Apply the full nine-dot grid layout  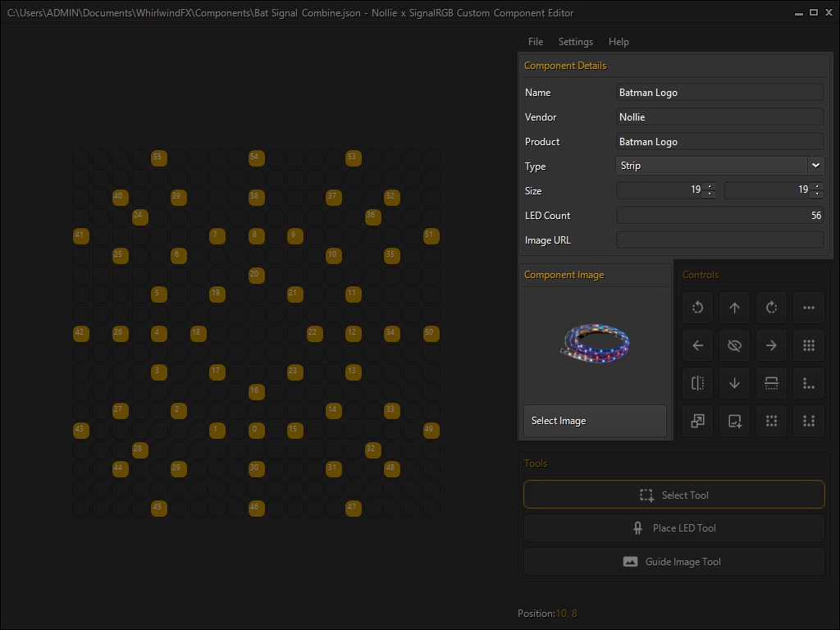click(x=808, y=345)
